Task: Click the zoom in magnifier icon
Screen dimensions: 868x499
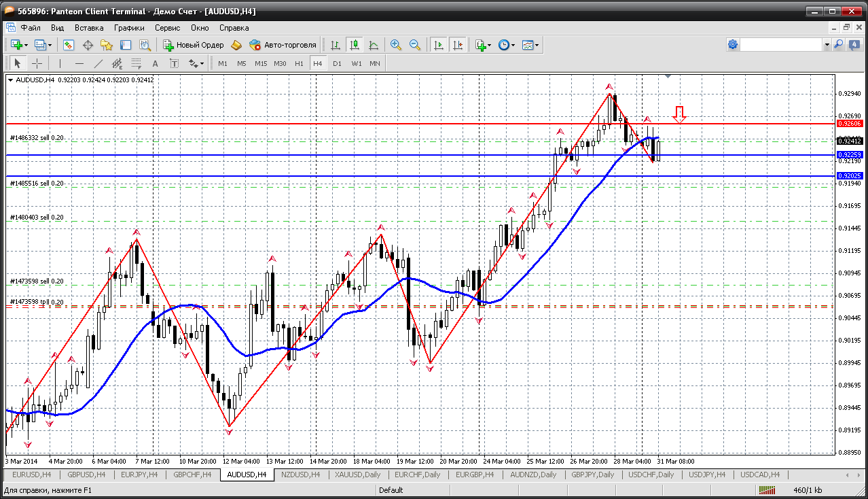Action: pos(395,45)
